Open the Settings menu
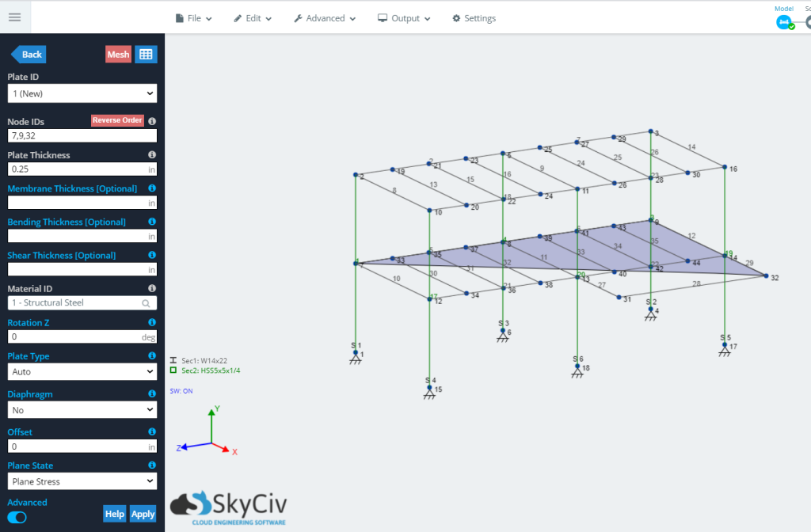811x532 pixels. tap(474, 19)
